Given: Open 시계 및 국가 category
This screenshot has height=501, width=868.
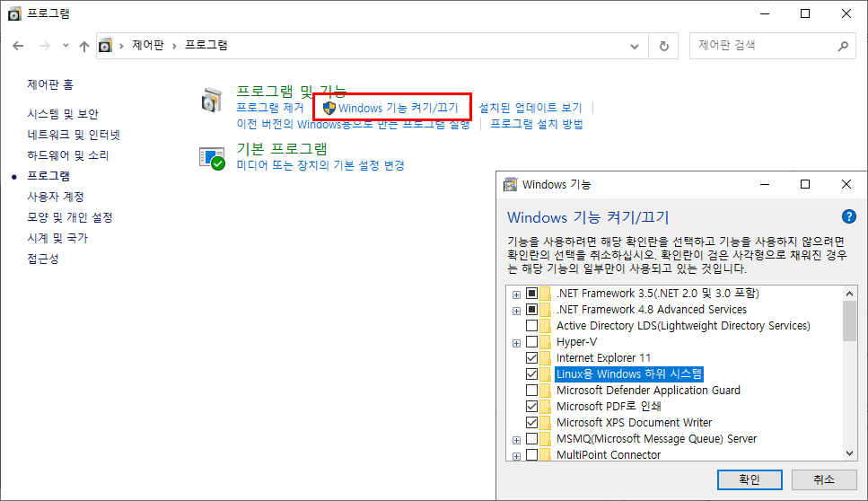Looking at the screenshot, I should pos(57,238).
